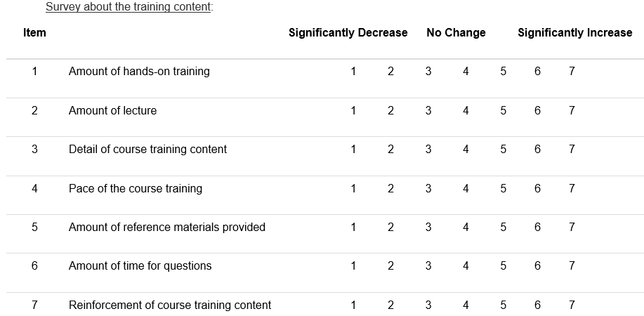The image size is (644, 316).
Task: Select rating 5 for detail of course content
Action: point(504,149)
